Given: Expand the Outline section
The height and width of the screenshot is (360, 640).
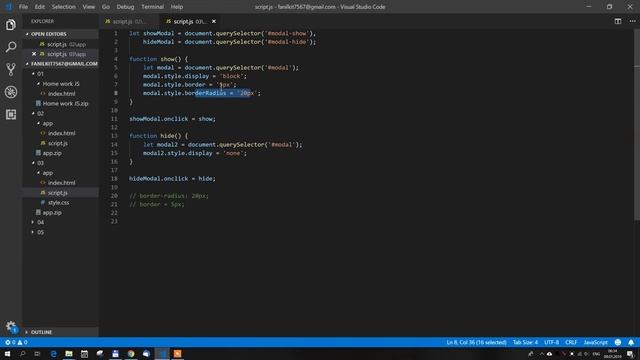Looking at the screenshot, I should (60, 332).
